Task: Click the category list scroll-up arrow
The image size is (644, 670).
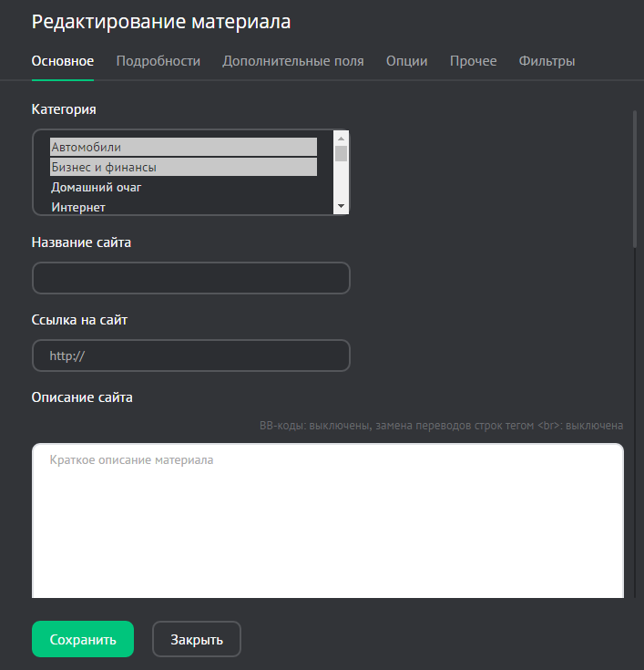Action: coord(342,138)
